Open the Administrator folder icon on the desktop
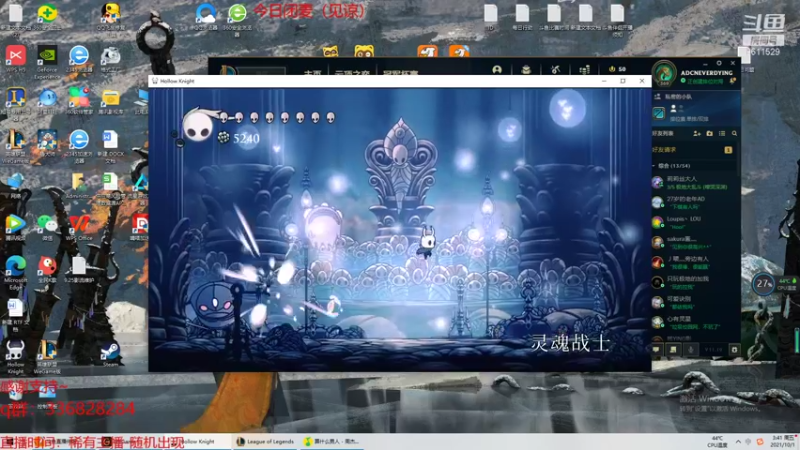Screen dimensions: 800x450 [x=78, y=185]
